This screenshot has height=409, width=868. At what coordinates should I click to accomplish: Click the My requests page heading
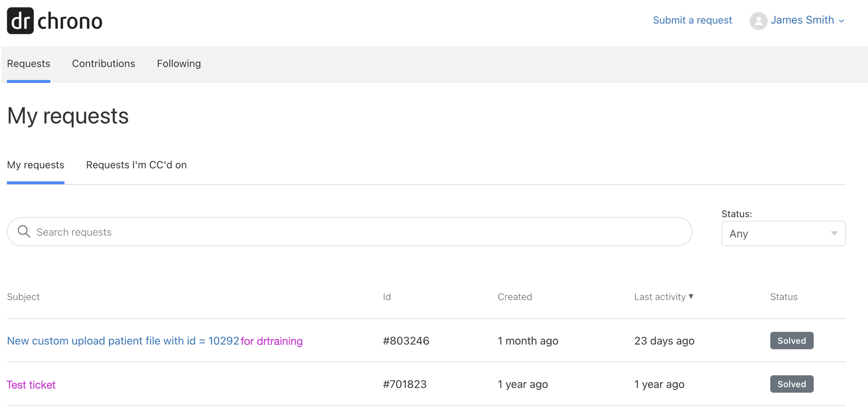(x=68, y=116)
